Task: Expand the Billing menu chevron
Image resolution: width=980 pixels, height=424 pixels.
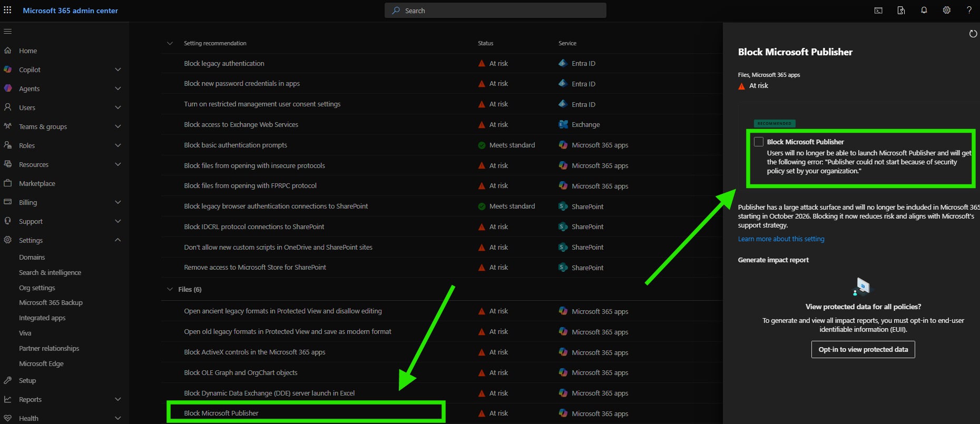Action: (x=118, y=202)
